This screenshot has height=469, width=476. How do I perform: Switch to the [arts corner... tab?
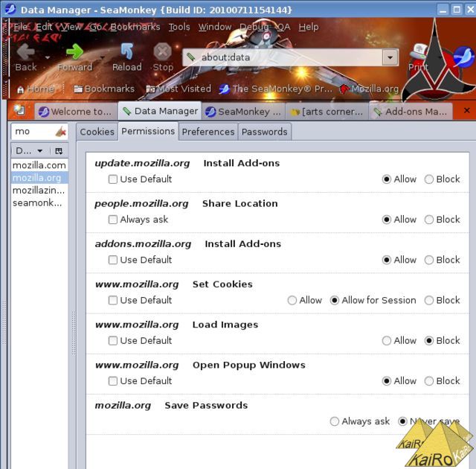point(327,112)
